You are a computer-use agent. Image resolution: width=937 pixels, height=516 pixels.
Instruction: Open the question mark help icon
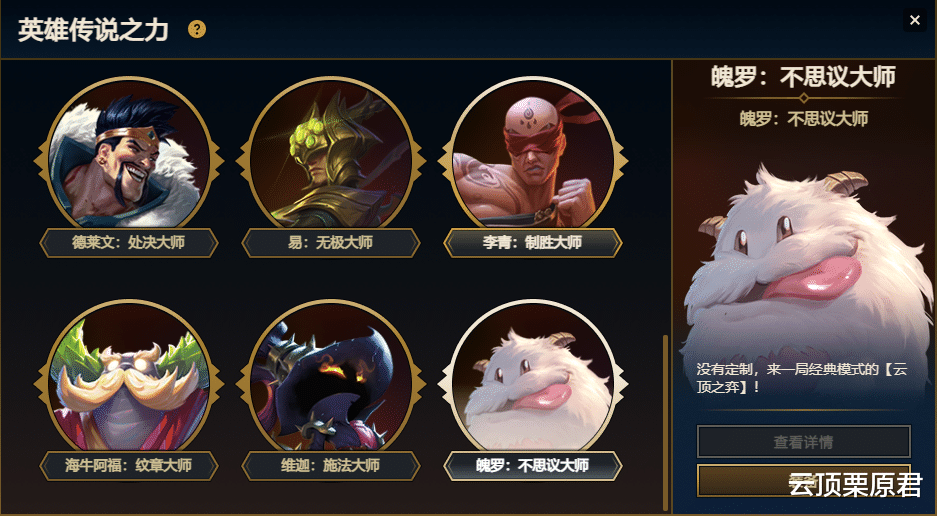197,29
